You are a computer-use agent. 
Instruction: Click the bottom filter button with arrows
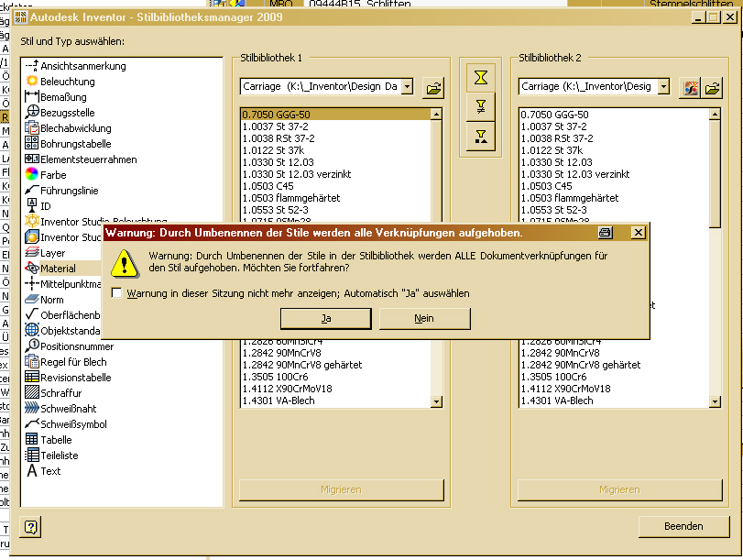[481, 137]
